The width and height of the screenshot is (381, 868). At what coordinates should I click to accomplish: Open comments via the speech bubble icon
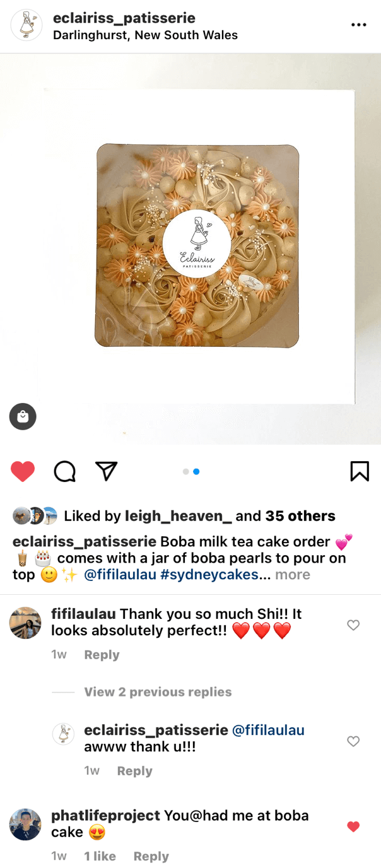(65, 471)
